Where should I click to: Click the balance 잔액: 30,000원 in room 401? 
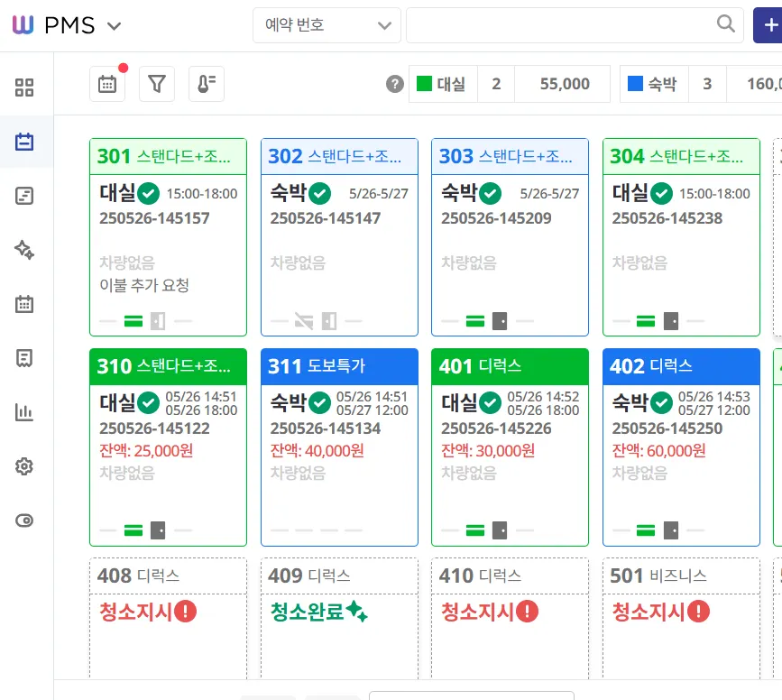pos(488,450)
